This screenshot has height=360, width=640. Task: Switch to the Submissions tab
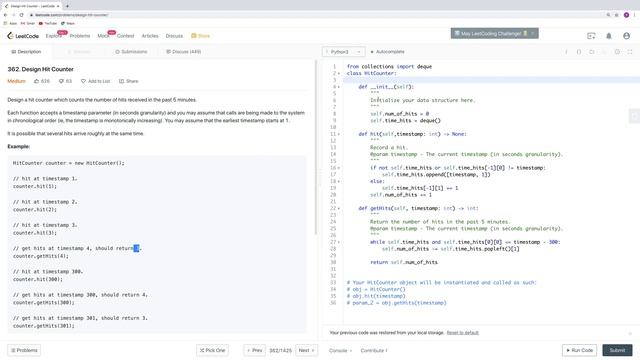click(x=131, y=52)
